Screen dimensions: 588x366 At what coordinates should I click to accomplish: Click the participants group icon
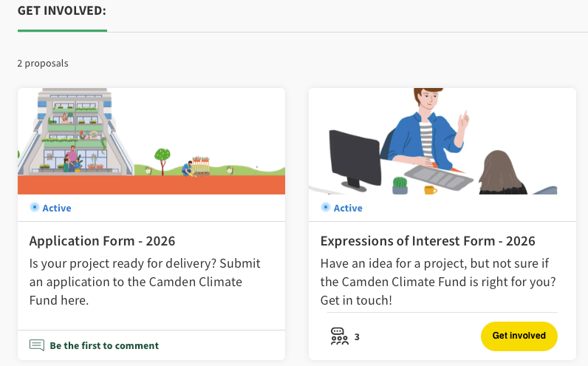click(339, 336)
